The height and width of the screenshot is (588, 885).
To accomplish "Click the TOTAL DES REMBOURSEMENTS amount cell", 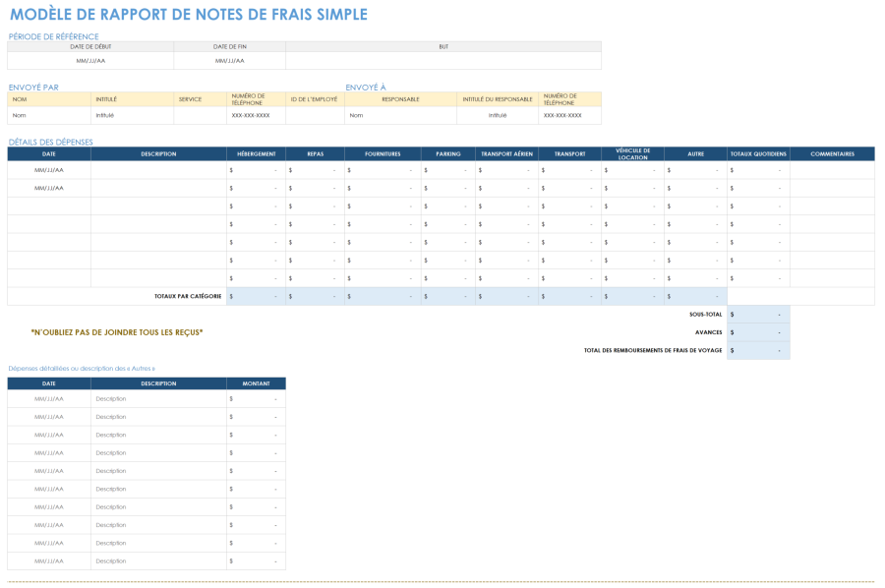I will pos(757,350).
